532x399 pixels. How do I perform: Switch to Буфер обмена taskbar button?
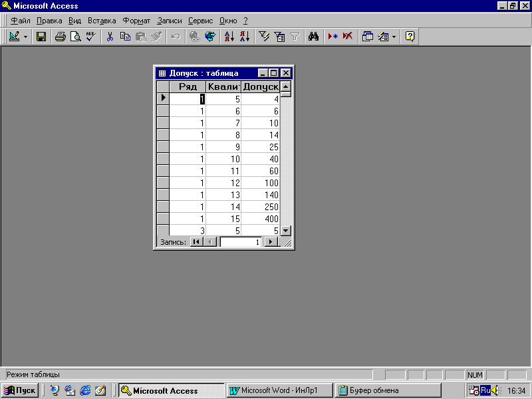(388, 390)
